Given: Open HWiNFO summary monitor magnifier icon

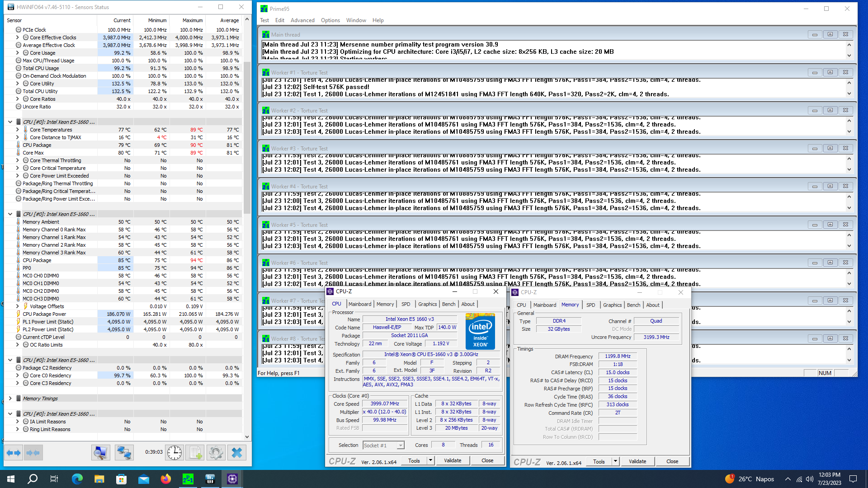Looking at the screenshot, I should click(x=100, y=452).
